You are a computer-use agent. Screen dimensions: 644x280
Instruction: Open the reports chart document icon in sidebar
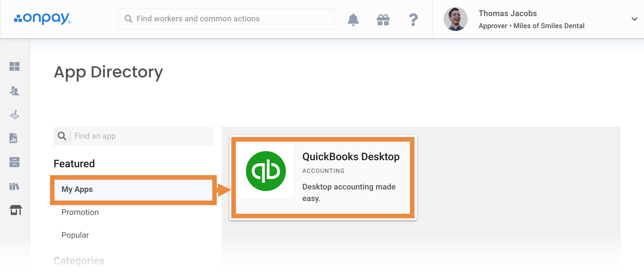[13, 138]
